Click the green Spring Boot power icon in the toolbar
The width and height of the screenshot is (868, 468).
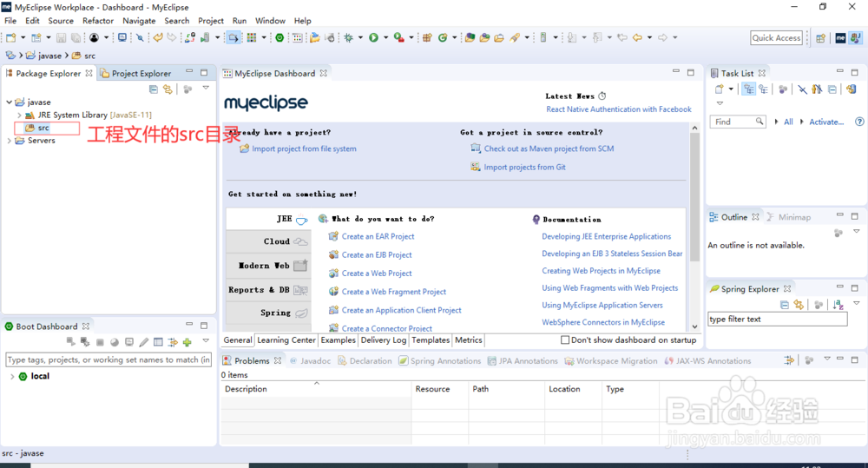pos(279,37)
